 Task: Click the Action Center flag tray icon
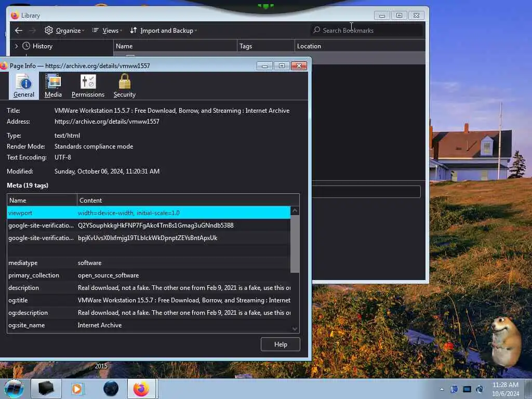[x=454, y=389]
